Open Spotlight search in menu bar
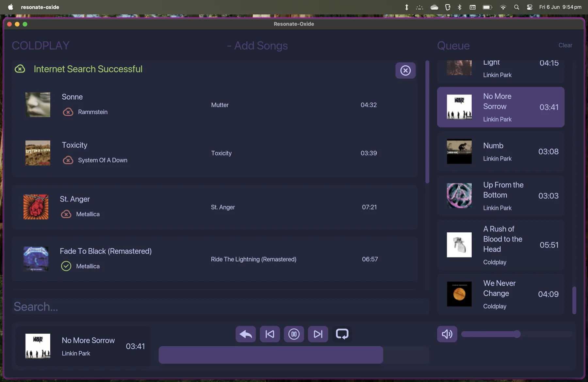The width and height of the screenshot is (588, 382). [516, 7]
